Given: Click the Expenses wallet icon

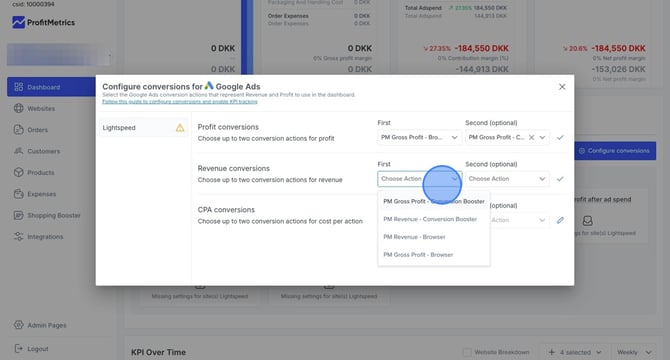Looking at the screenshot, I should [x=18, y=194].
